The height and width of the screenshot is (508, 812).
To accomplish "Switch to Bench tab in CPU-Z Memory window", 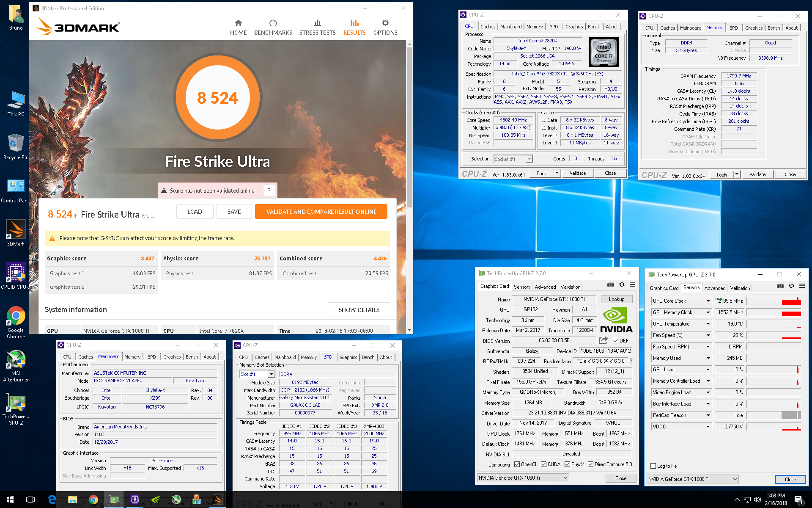I will pyautogui.click(x=774, y=28).
